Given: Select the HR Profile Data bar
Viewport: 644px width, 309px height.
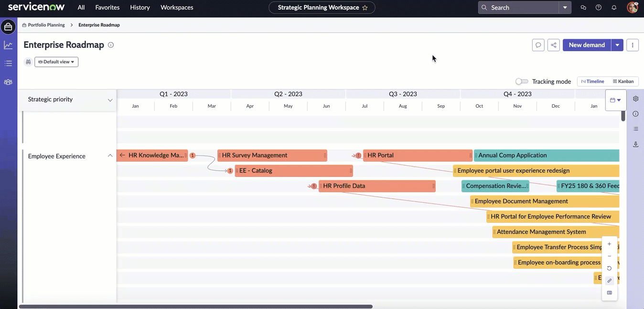Looking at the screenshot, I should 377,186.
